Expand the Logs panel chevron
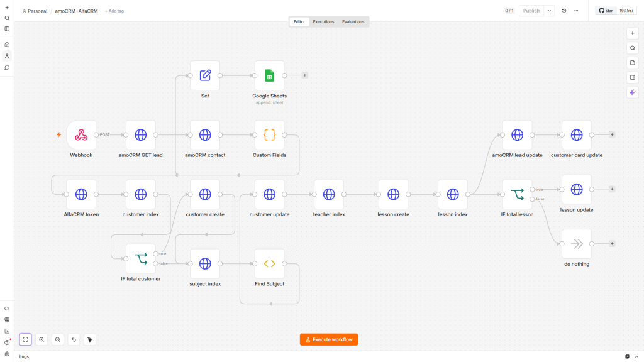Screen dimensions: 644x362 coord(636,357)
